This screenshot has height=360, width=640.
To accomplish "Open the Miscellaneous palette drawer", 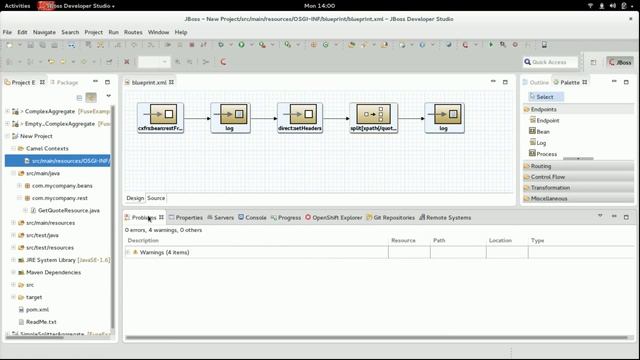I will click(578, 198).
